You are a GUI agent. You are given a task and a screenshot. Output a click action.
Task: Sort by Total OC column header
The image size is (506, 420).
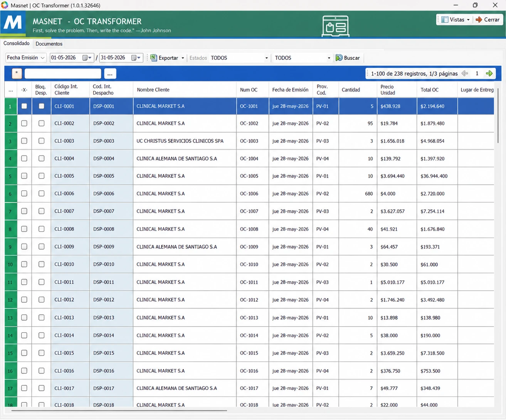point(437,89)
